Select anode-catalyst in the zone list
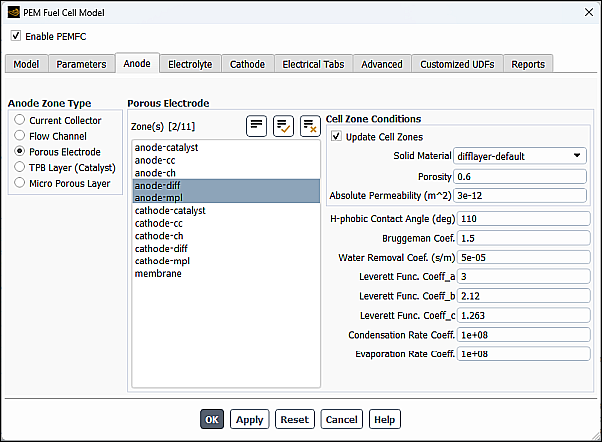 click(x=226, y=147)
